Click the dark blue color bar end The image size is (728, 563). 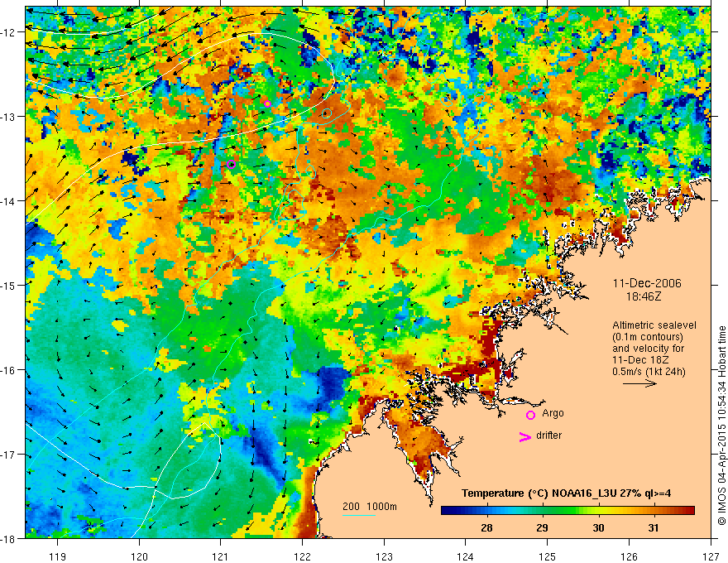coord(448,510)
